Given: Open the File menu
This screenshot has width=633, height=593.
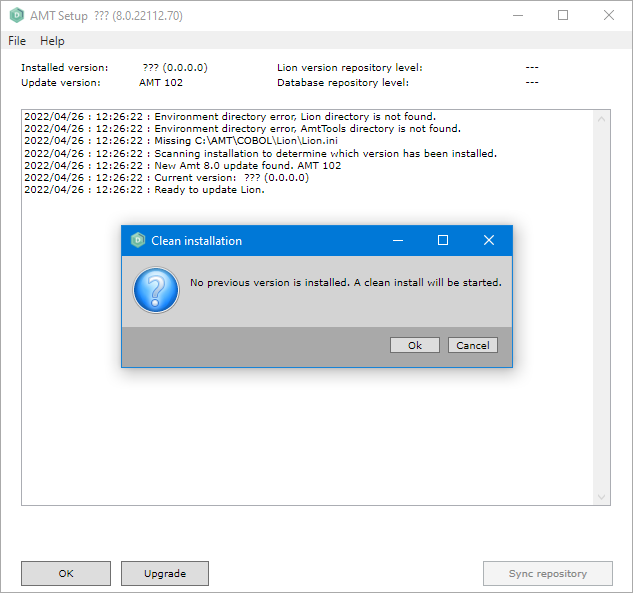Looking at the screenshot, I should pos(17,41).
